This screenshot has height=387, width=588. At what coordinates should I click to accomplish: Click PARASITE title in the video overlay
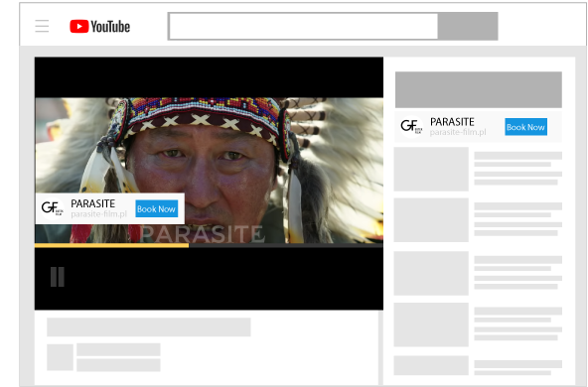93,203
